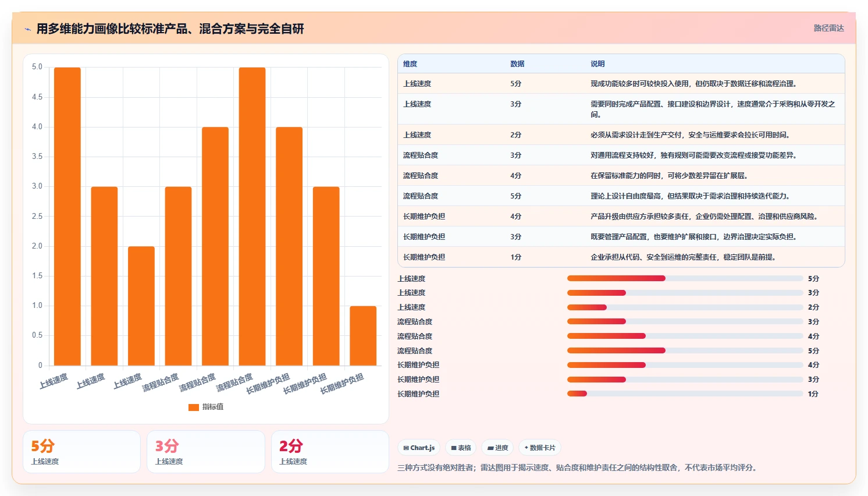Click the 长期维护负担 3分 progress bar
Viewport: 868px width, 496px height.
(685, 380)
